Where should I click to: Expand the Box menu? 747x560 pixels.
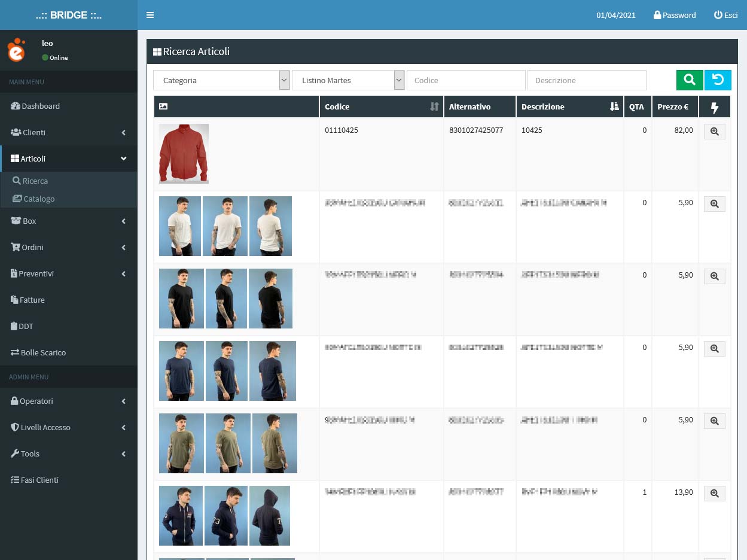coord(69,221)
